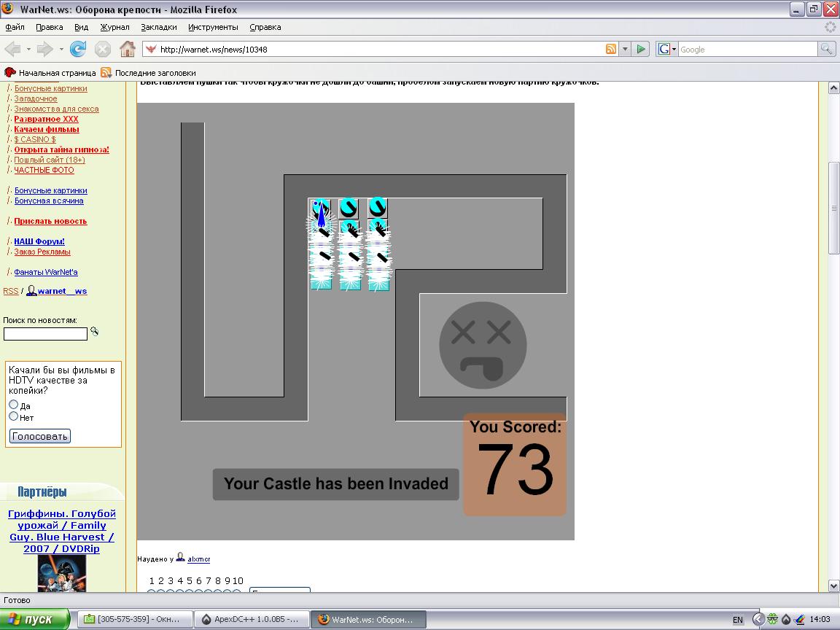Click the RSS feed icon in address bar

pos(611,49)
